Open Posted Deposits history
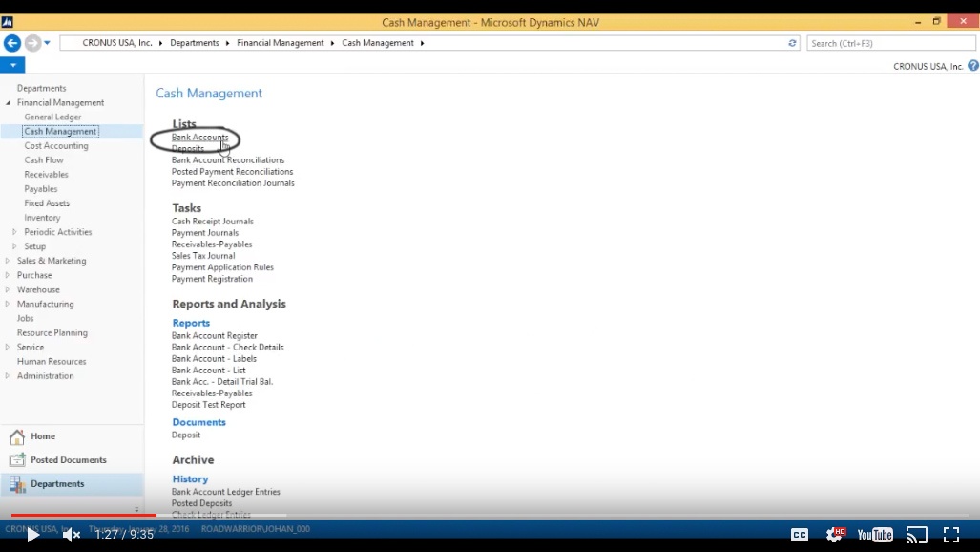 [x=201, y=503]
